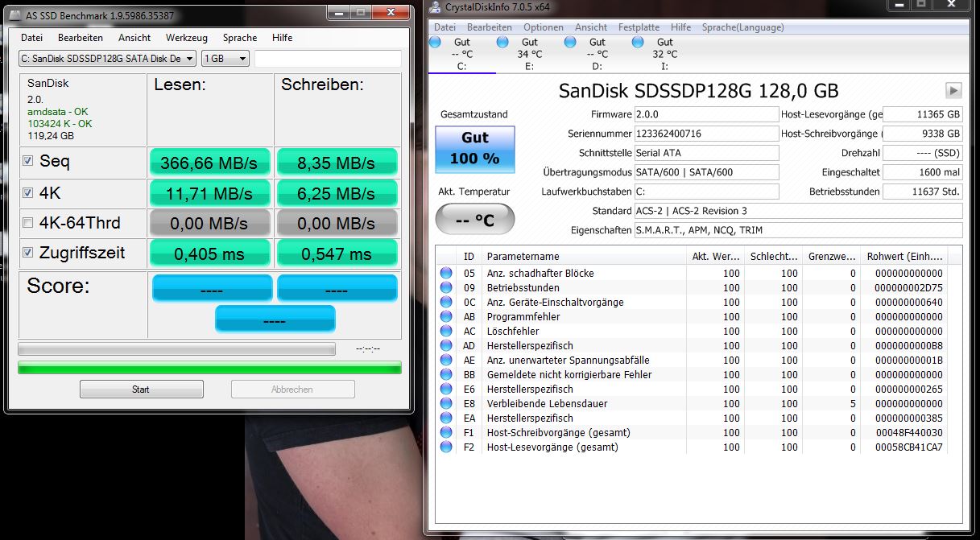Click the -- °C temperature indicator
The height and width of the screenshot is (540, 980).
click(475, 219)
